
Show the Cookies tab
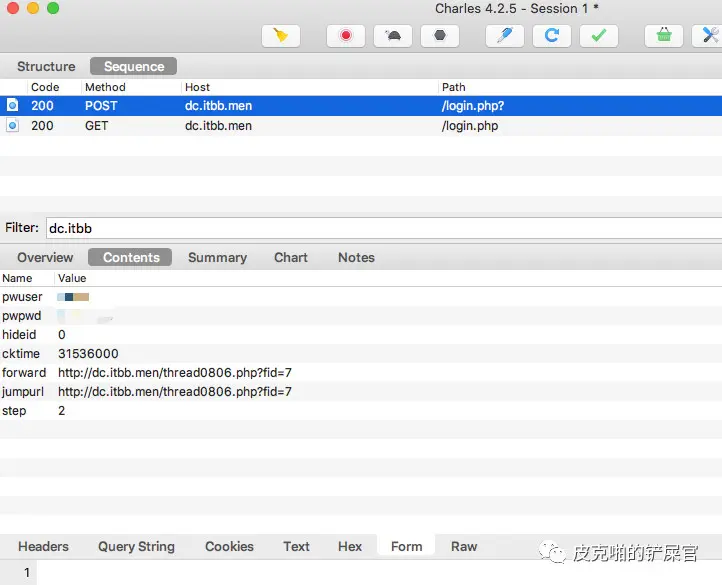pyautogui.click(x=229, y=546)
